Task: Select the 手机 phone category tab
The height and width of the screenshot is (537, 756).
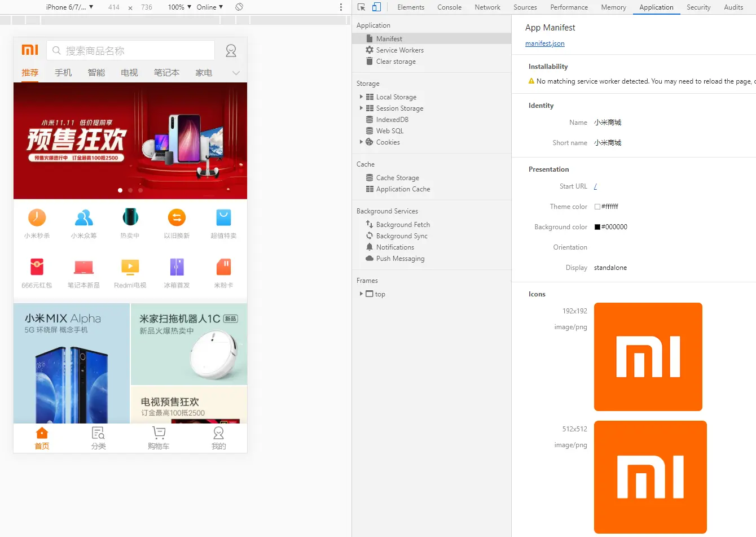Action: coord(63,73)
